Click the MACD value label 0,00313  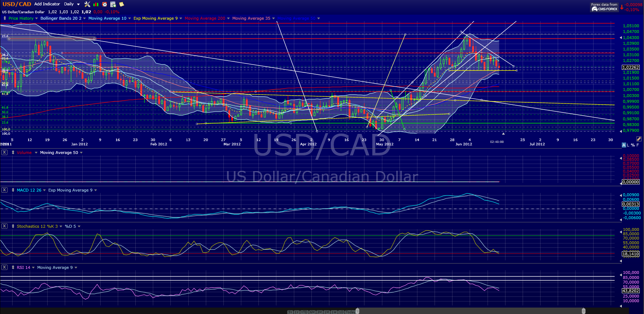click(x=631, y=204)
